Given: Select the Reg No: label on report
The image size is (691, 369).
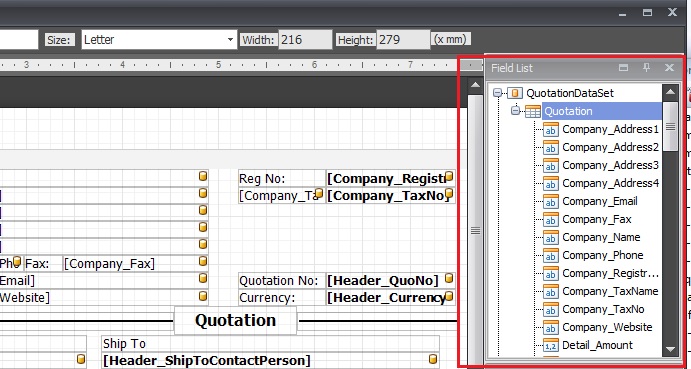Looking at the screenshot, I should (282, 179).
